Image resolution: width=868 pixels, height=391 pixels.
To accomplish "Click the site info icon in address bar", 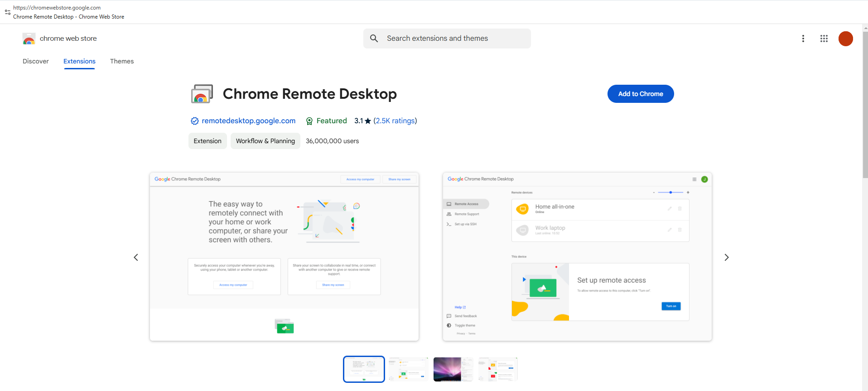I will (x=8, y=12).
